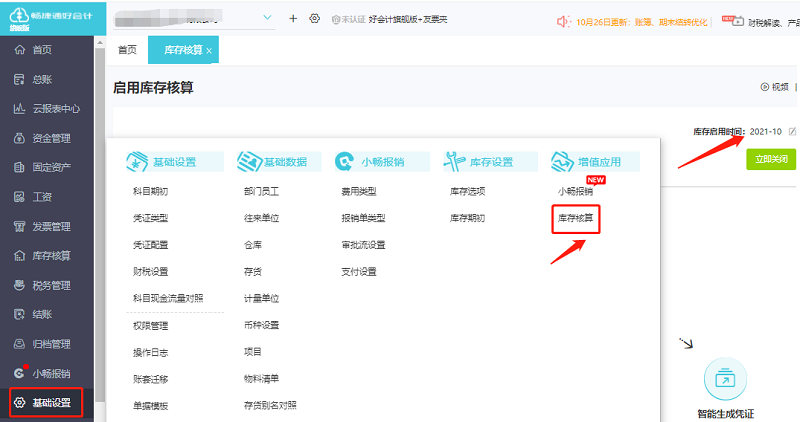Click the 固定资产 icon in the sidebar
Viewport: 800px width, 422px height.
tap(19, 167)
